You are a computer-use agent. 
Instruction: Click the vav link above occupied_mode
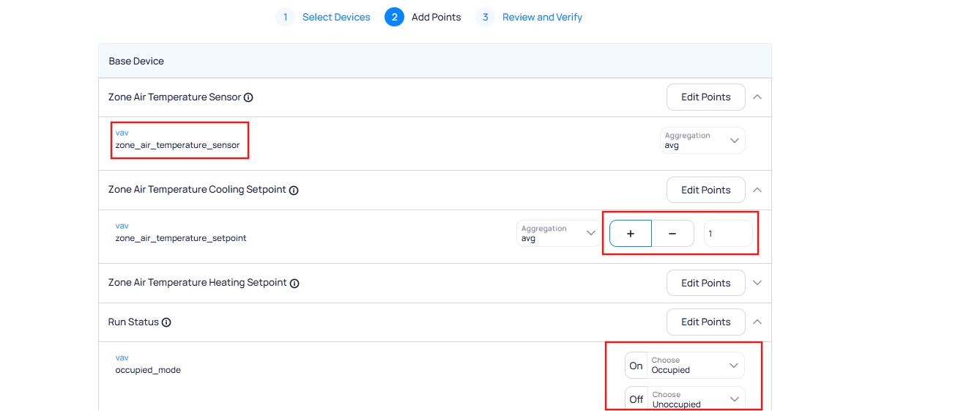[122, 358]
